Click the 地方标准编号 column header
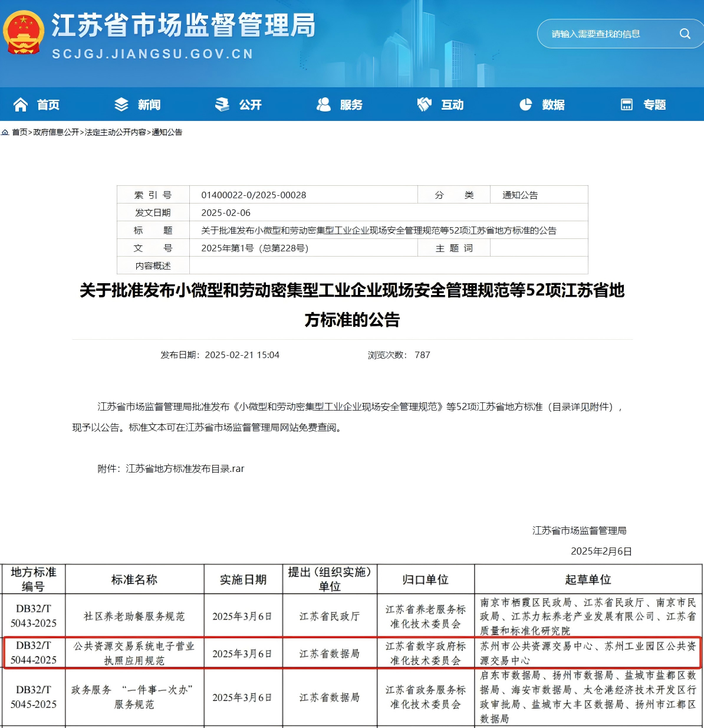 point(34,579)
